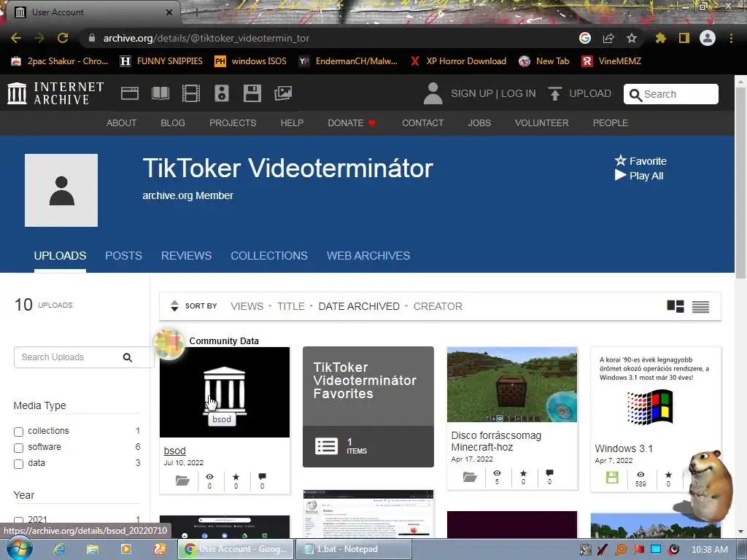The height and width of the screenshot is (560, 747).
Task: Click the Search Uploads magnifier icon
Action: pos(127,357)
